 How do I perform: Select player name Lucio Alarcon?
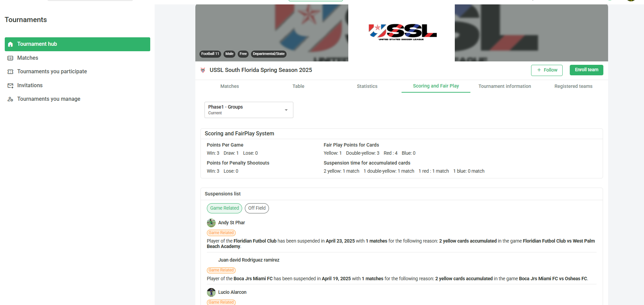click(x=232, y=292)
